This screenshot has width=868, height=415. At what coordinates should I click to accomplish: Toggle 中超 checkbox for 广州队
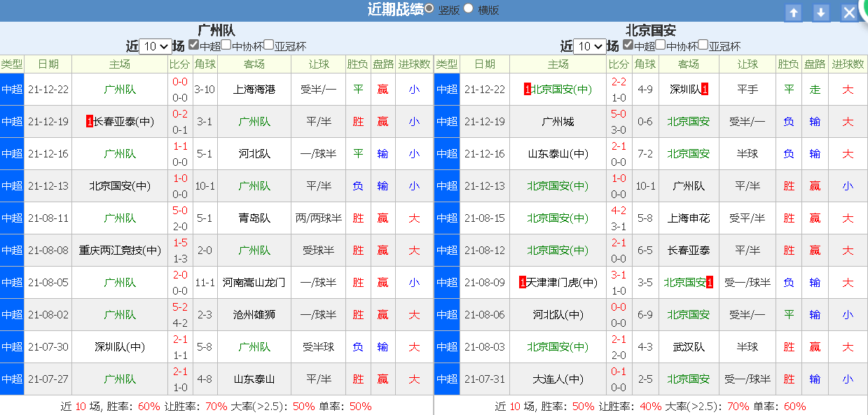point(194,44)
